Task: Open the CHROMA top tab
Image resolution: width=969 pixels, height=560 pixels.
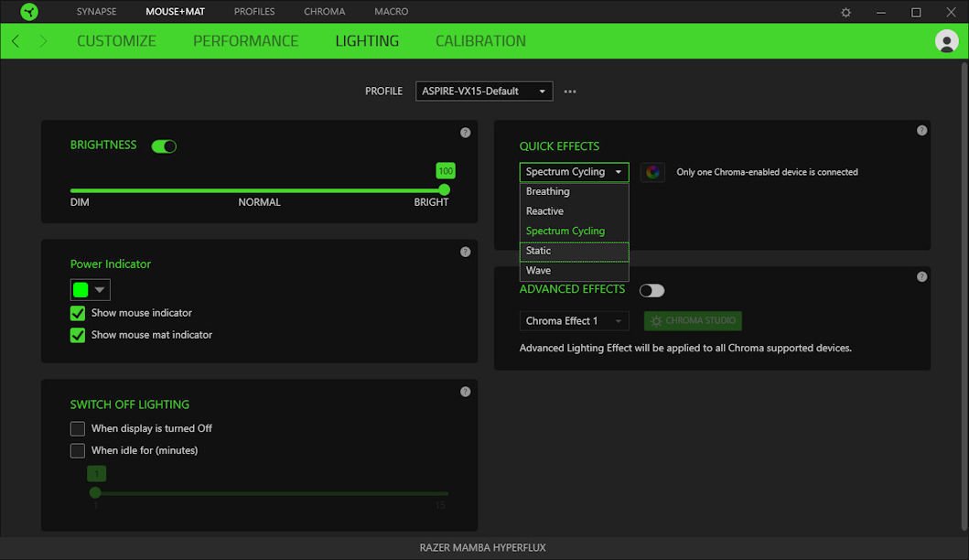Action: click(x=325, y=12)
